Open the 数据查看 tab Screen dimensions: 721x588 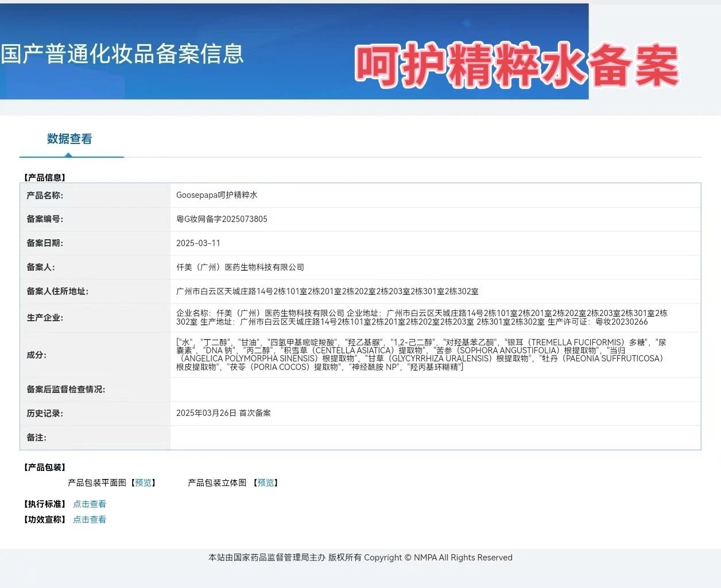coord(69,139)
